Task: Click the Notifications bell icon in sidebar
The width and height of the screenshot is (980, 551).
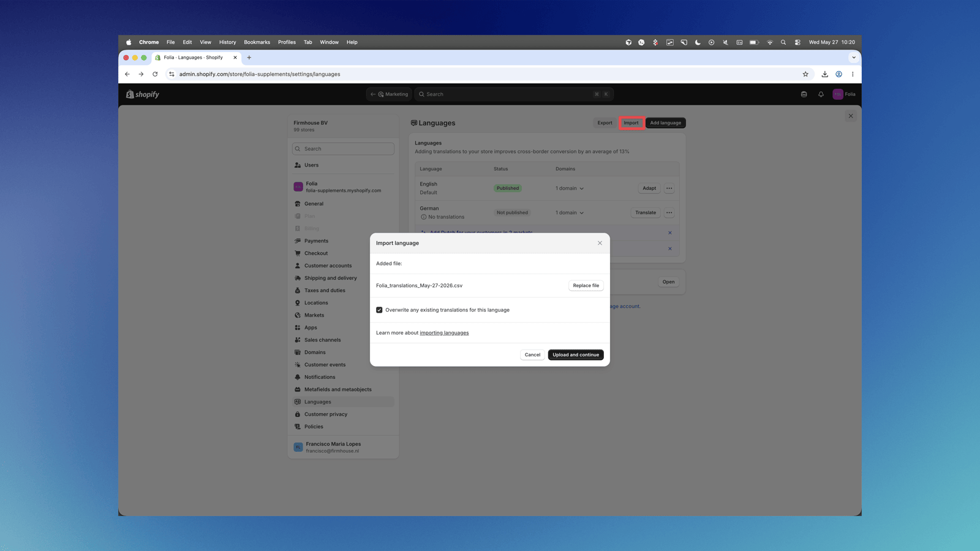Action: [x=298, y=377]
